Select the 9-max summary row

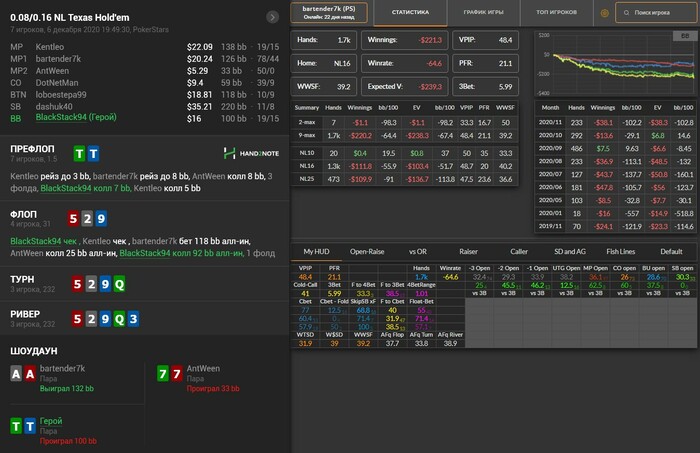[404, 136]
